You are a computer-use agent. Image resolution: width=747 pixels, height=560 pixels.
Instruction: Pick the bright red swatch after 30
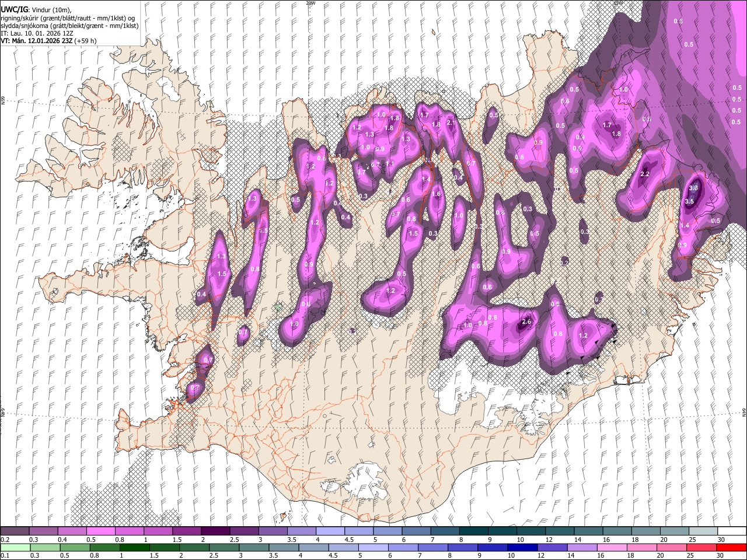(731, 547)
